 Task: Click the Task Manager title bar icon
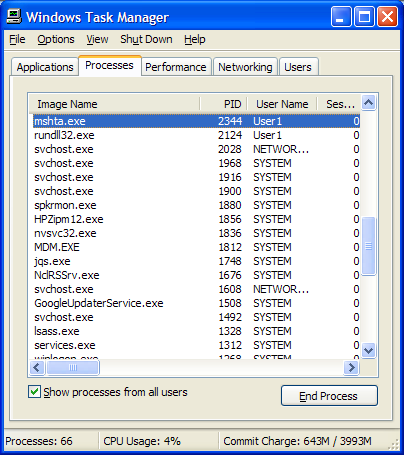click(x=14, y=16)
